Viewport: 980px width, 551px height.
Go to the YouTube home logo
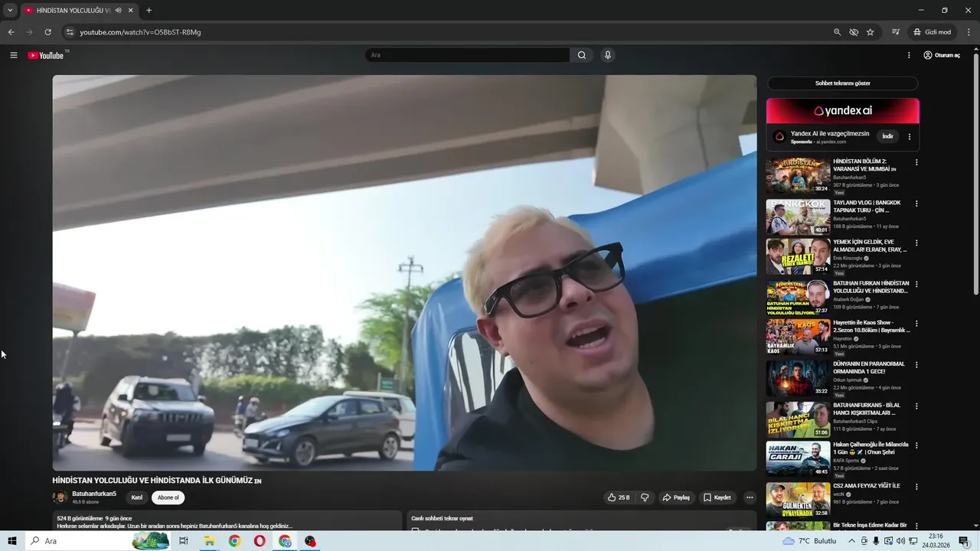(x=46, y=55)
